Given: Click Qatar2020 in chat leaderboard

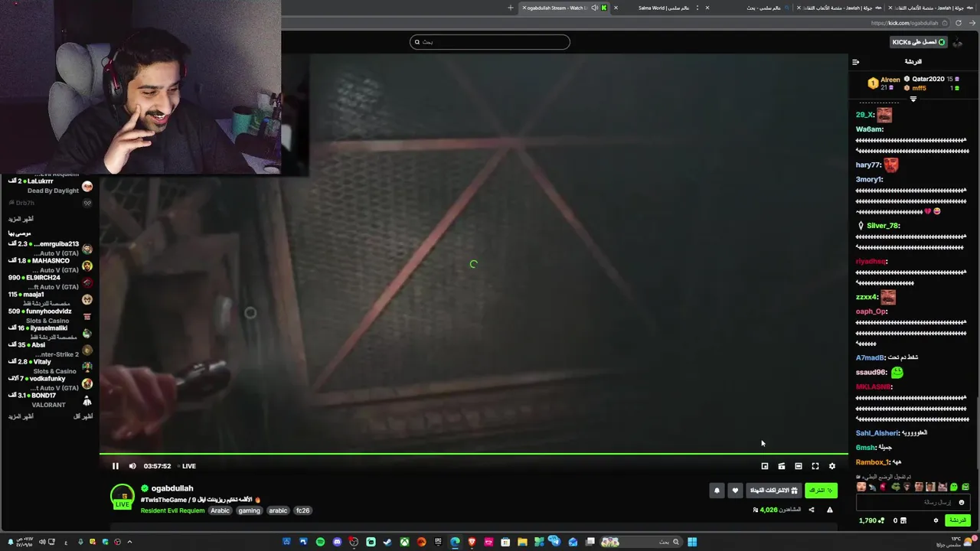Looking at the screenshot, I should (928, 79).
